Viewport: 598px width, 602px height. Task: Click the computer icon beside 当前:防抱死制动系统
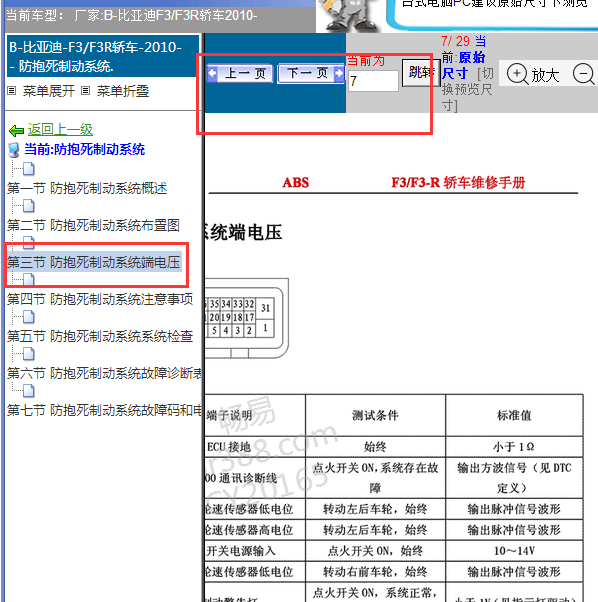[x=14, y=150]
